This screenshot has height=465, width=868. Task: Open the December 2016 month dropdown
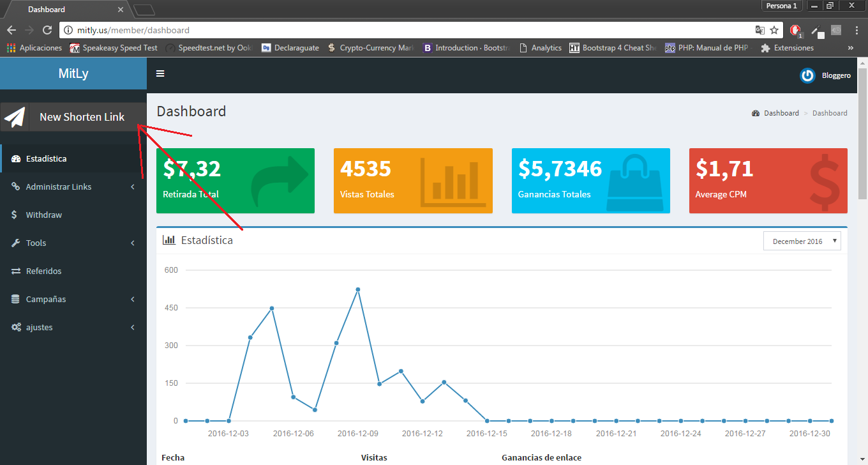[802, 241]
